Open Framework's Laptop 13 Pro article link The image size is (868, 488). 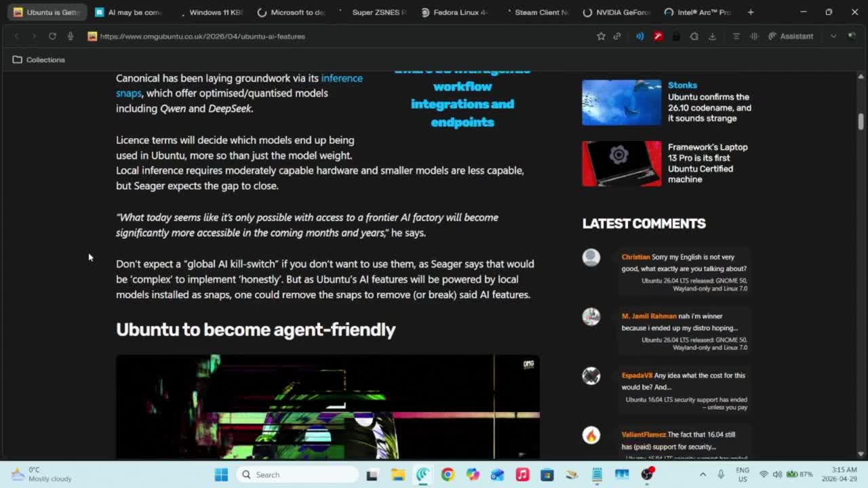[x=707, y=163]
